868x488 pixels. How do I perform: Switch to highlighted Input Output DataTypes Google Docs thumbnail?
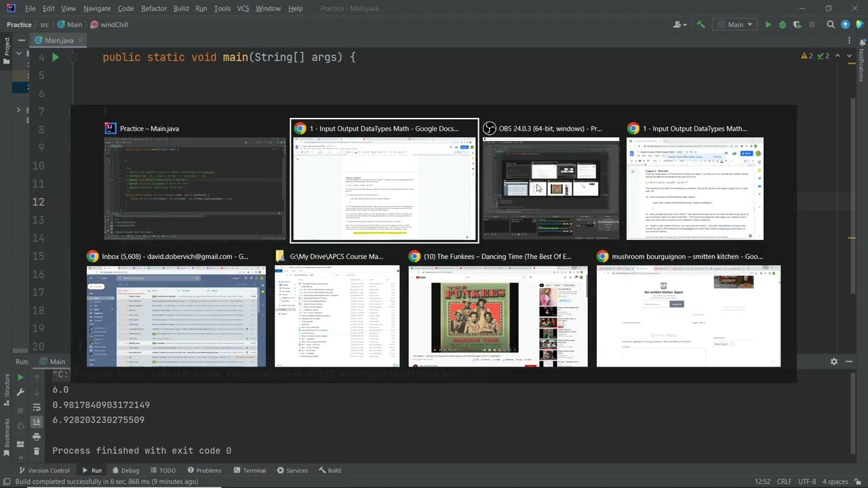(x=384, y=181)
